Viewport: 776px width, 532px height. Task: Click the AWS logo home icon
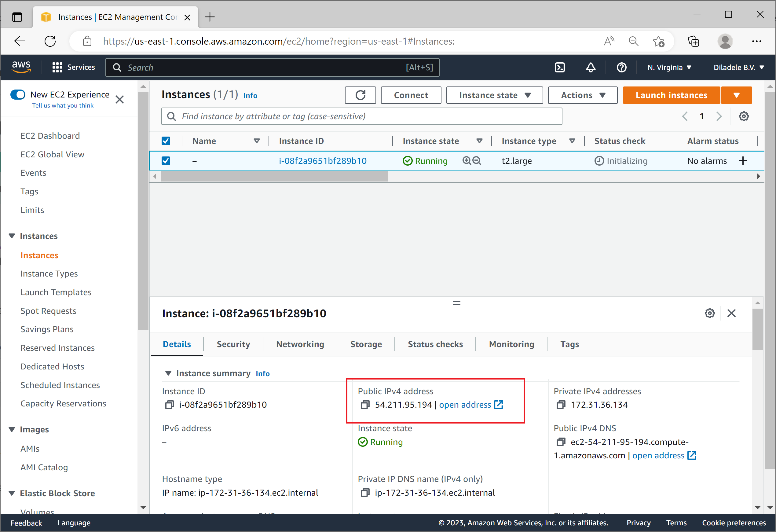(21, 67)
